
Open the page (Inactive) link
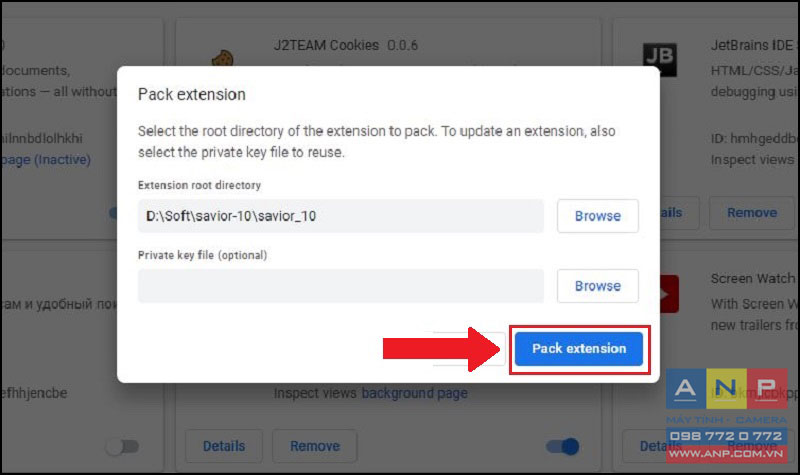[45, 160]
